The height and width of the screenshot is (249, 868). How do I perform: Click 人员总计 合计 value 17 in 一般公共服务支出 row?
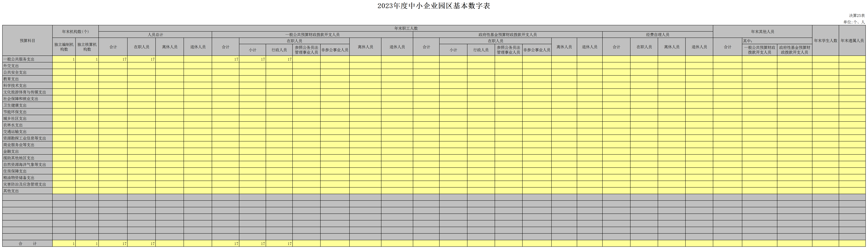click(x=113, y=59)
